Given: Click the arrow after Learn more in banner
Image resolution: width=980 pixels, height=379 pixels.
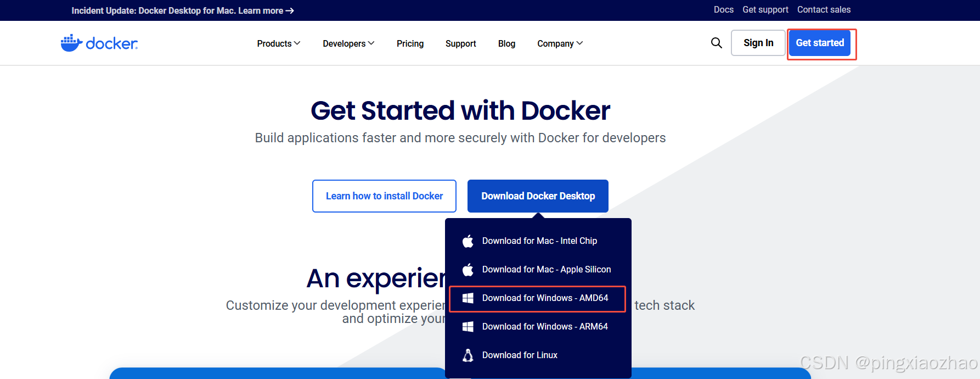Looking at the screenshot, I should click(x=290, y=11).
